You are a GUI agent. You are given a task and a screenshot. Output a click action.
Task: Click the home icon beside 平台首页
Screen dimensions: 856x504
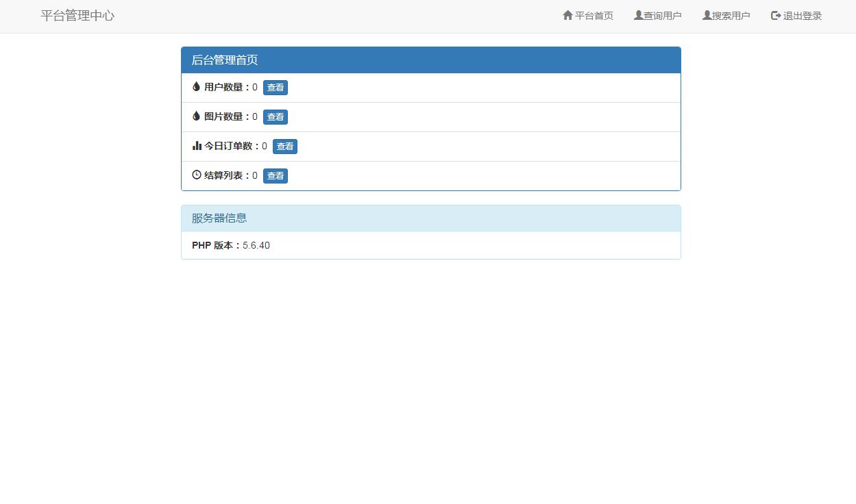coord(567,15)
